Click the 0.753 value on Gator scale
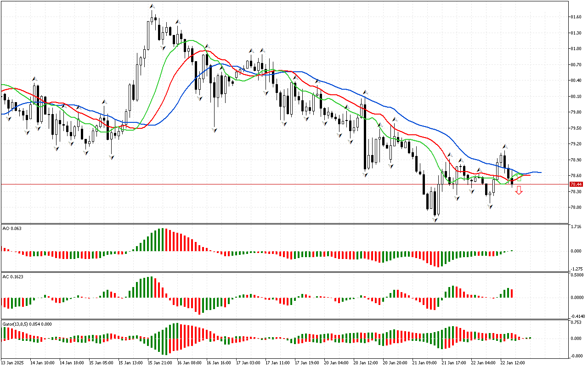 pos(577,322)
